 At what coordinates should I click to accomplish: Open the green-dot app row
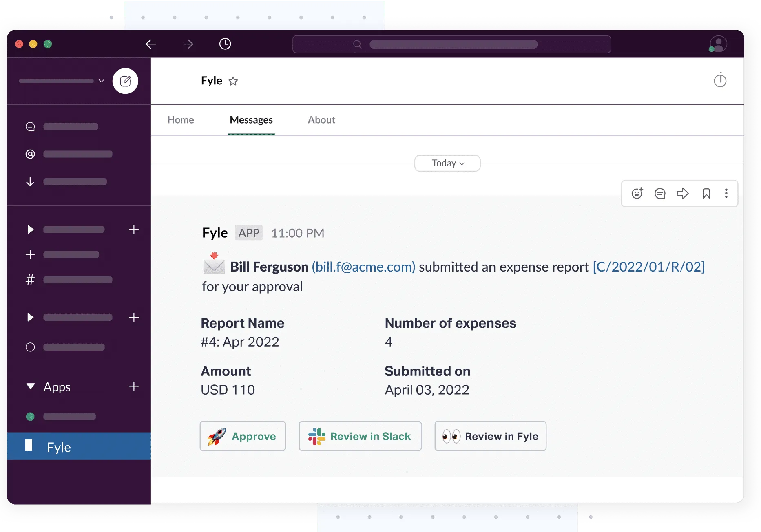click(x=61, y=417)
